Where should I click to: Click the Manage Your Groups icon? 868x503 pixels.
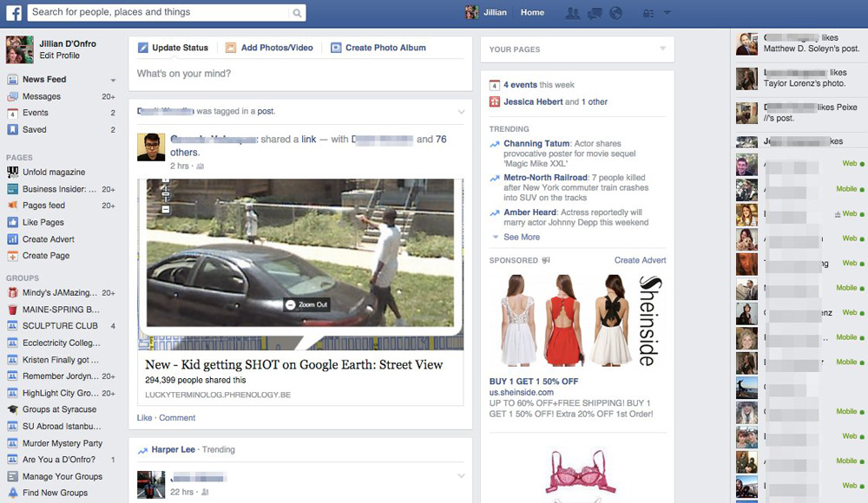point(12,476)
